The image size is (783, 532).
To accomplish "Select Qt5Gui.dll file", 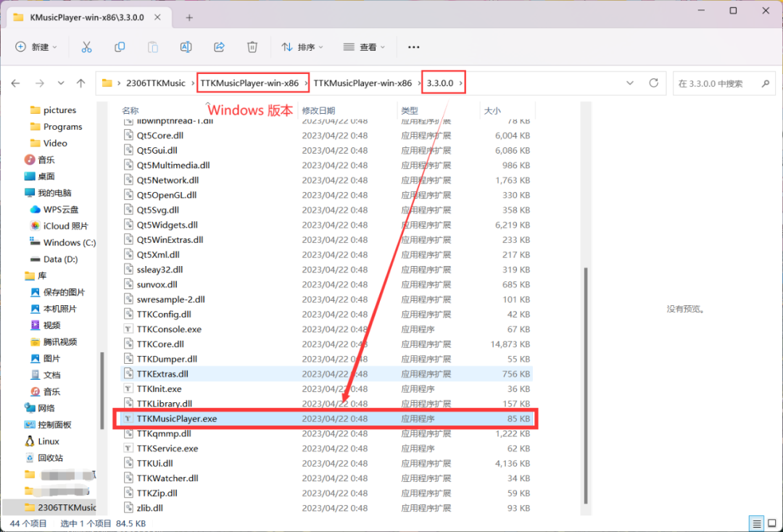I will [x=326, y=151].
